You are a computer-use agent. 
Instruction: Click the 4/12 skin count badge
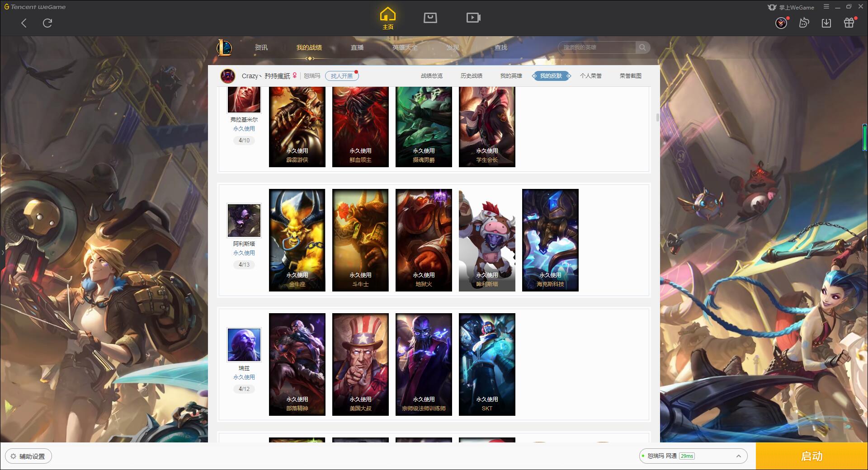[x=244, y=389]
